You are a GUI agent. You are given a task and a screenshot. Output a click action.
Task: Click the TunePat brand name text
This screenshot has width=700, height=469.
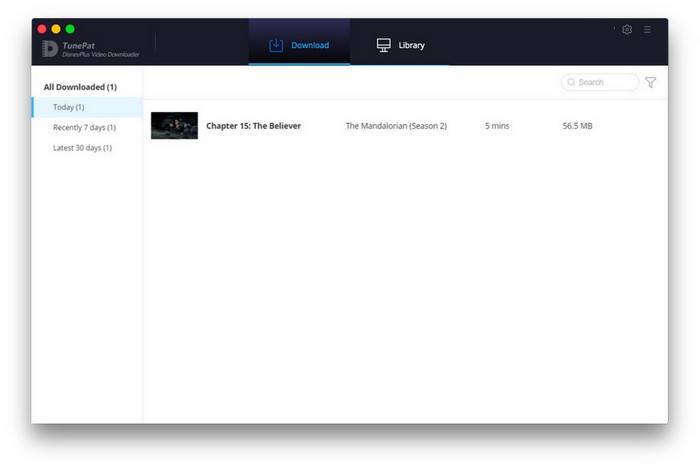coord(79,46)
